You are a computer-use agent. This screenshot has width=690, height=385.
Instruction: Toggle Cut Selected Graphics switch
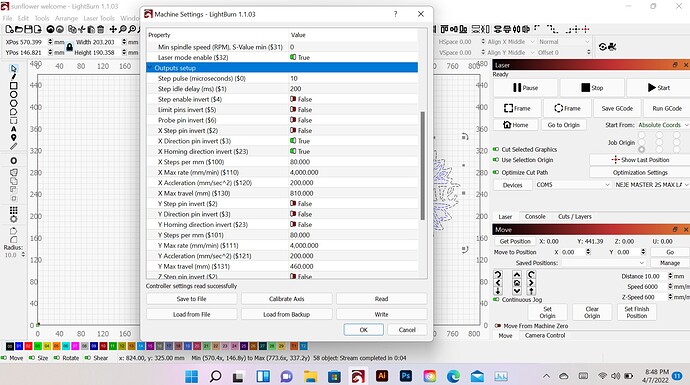[x=496, y=150]
